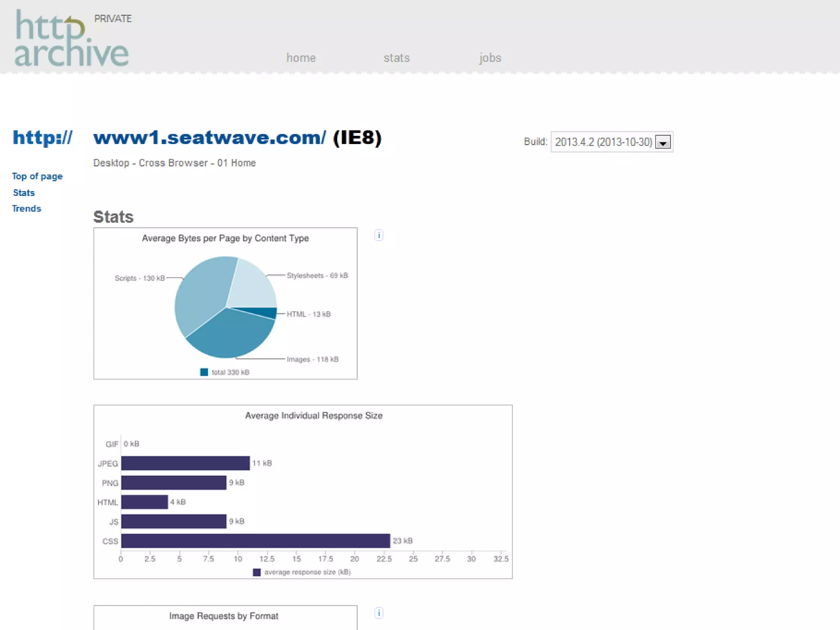Image resolution: width=840 pixels, height=630 pixels.
Task: Click the Top of page link
Action: point(37,176)
